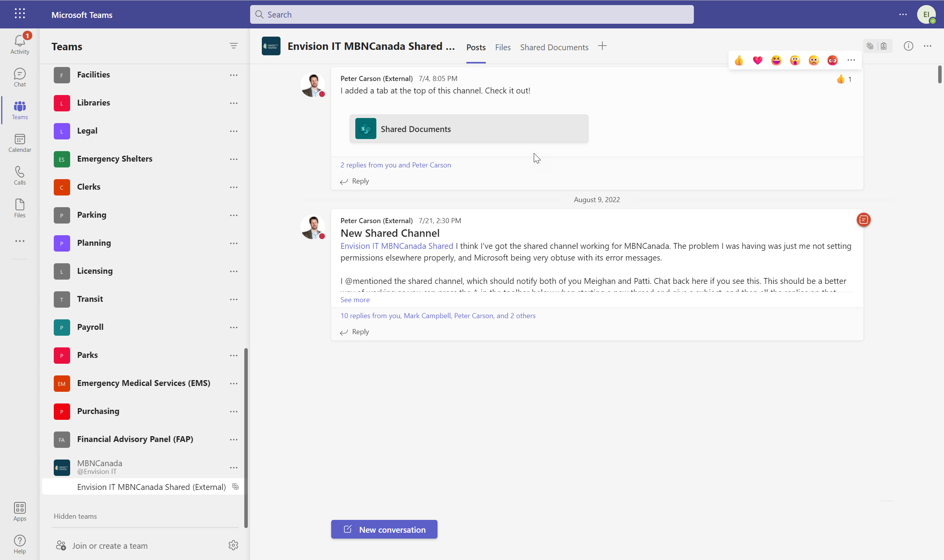This screenshot has width=944, height=560.
Task: Open more message options ellipsis
Action: pos(851,60)
